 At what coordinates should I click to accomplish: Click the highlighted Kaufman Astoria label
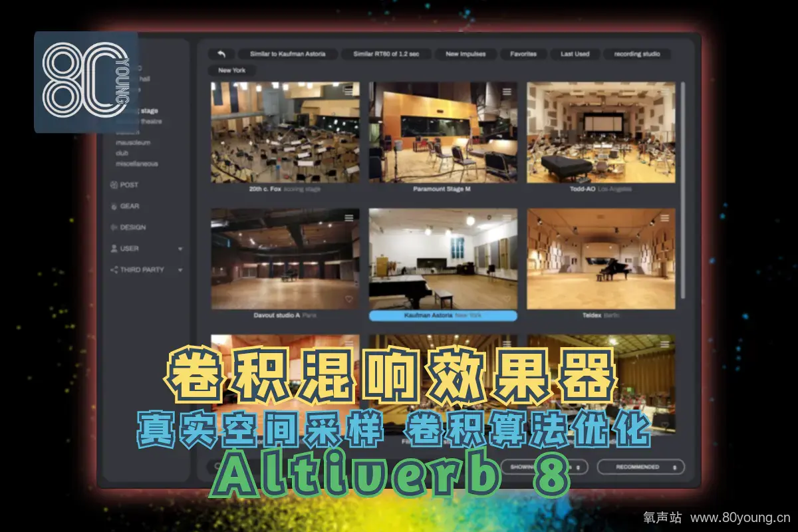pyautogui.click(x=443, y=316)
